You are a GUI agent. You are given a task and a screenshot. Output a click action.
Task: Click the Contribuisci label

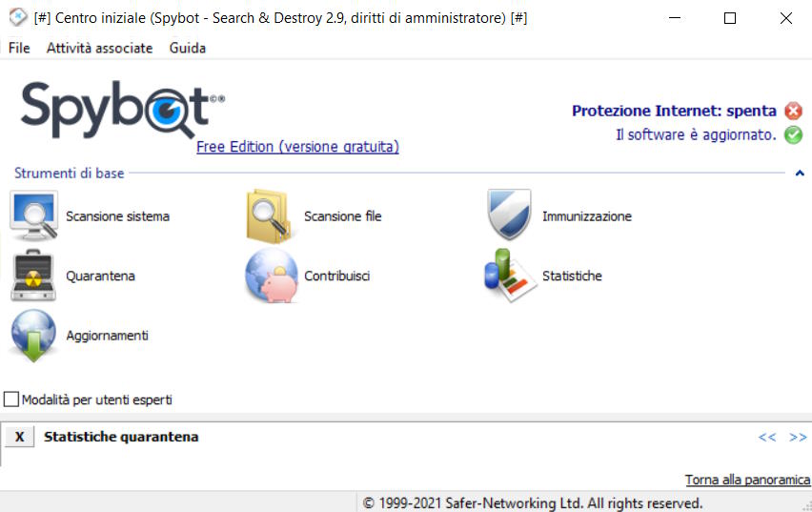[x=337, y=276]
